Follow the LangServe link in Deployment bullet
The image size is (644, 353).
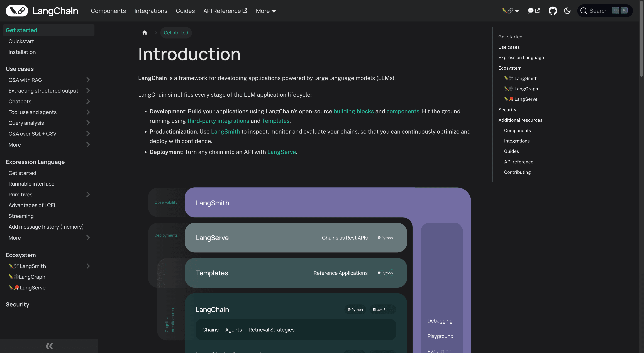click(x=282, y=152)
